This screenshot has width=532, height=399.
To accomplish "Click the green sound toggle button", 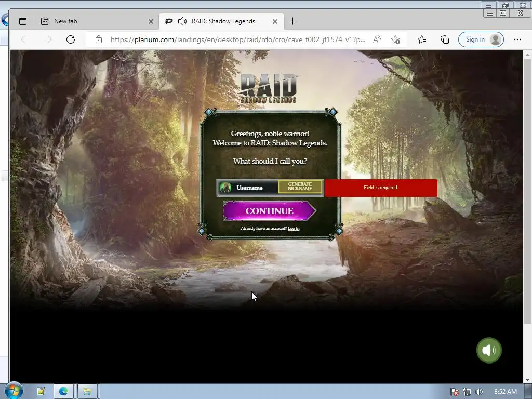I will 488,350.
